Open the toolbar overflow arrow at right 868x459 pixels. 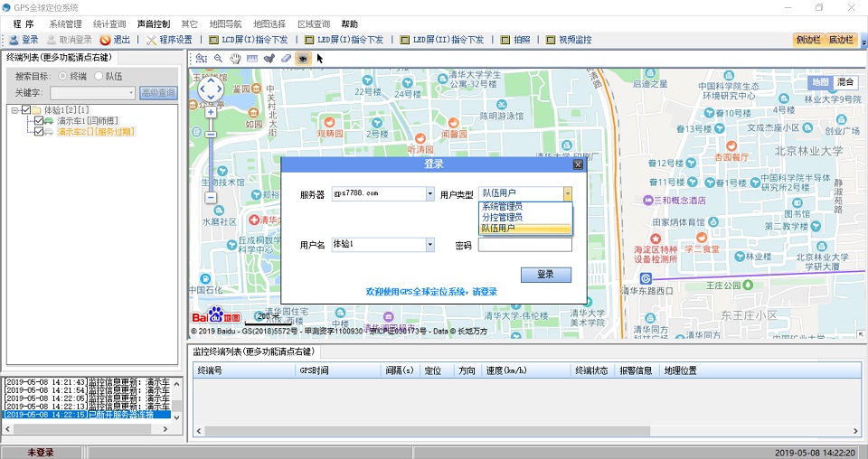(x=863, y=41)
